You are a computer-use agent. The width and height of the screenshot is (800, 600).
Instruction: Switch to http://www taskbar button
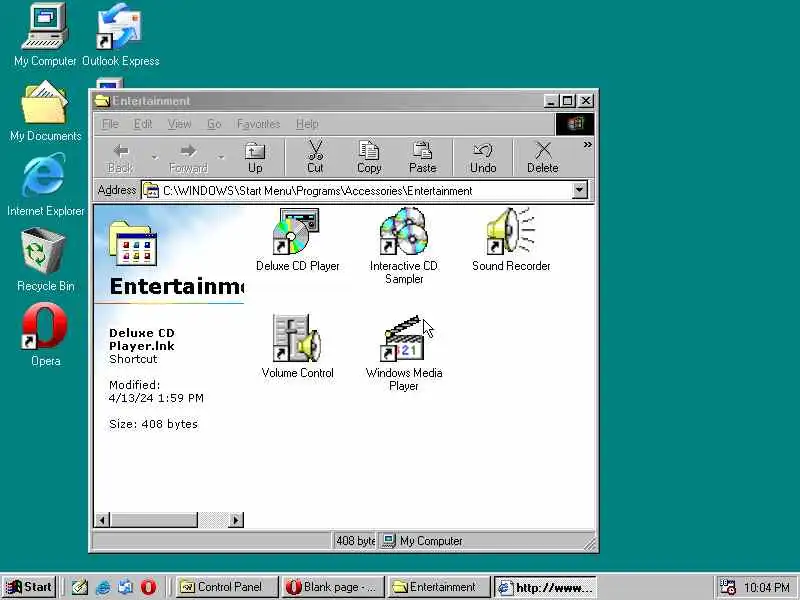click(545, 587)
